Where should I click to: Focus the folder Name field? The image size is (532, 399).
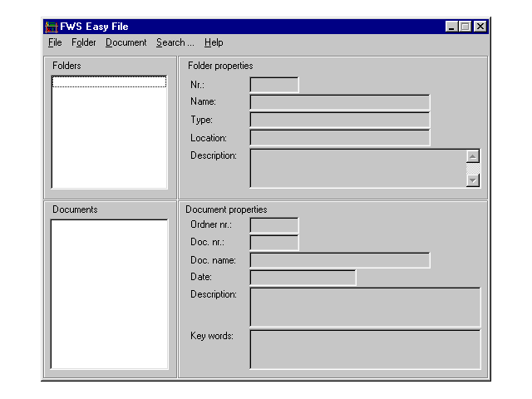[339, 102]
